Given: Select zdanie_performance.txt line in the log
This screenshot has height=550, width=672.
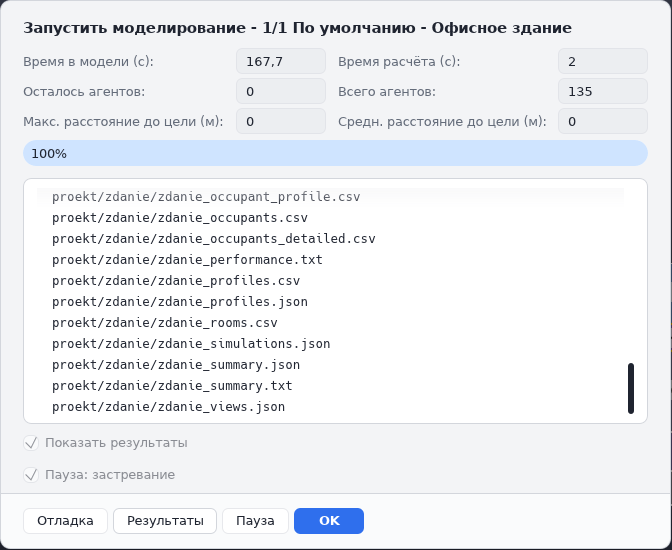Looking at the screenshot, I should (x=187, y=260).
